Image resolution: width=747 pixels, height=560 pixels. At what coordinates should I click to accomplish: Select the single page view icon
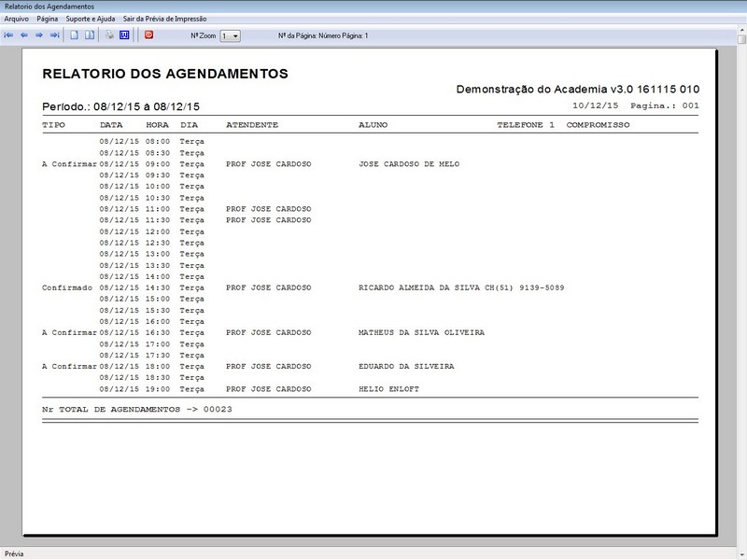[x=75, y=35]
